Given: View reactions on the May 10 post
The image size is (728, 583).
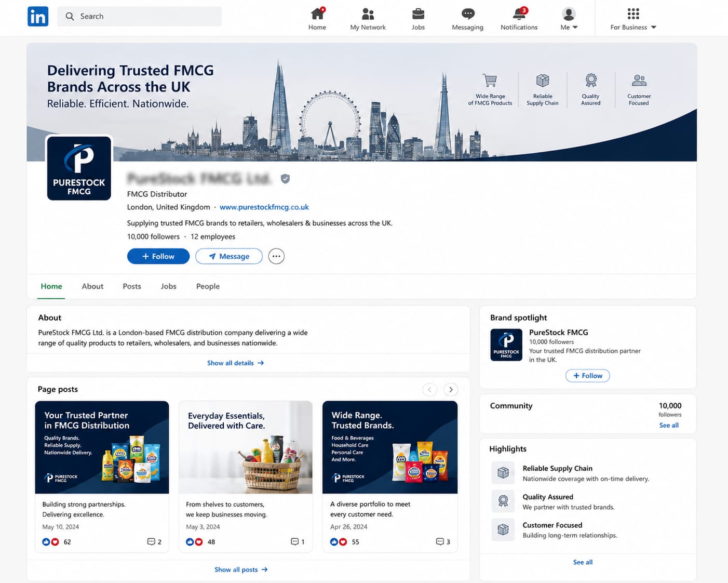Looking at the screenshot, I should click(x=57, y=541).
